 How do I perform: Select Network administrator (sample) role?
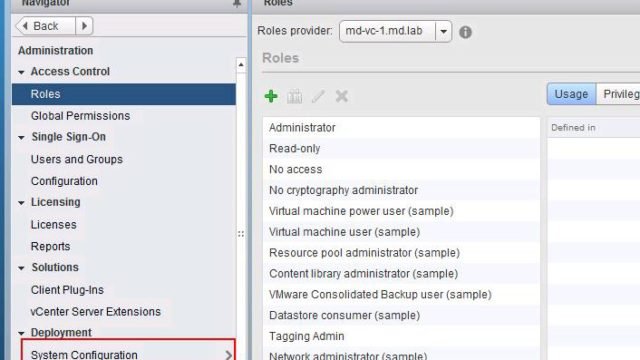[x=401, y=354]
